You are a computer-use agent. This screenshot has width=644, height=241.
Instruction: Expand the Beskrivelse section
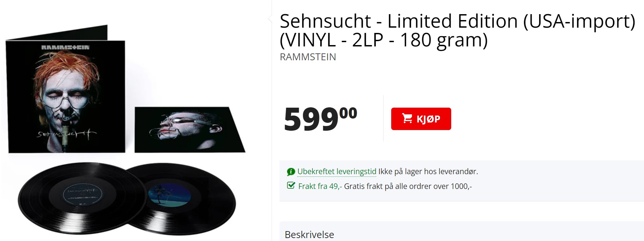tap(309, 234)
